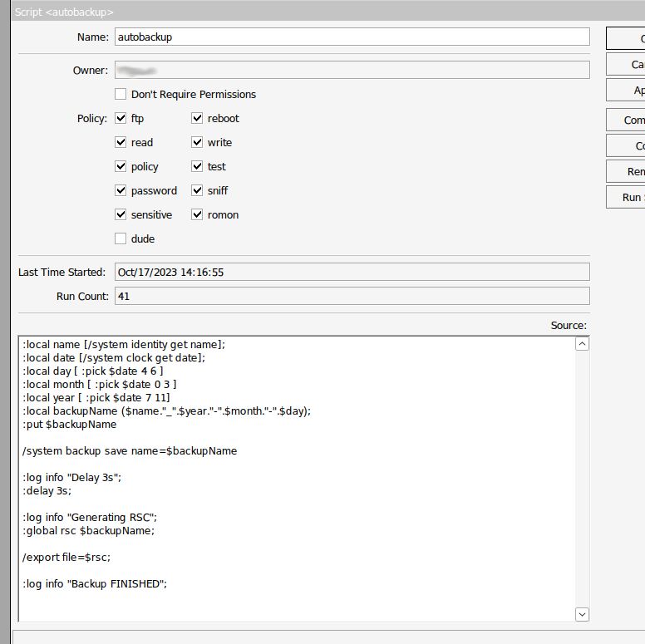The height and width of the screenshot is (644, 645).
Task: Uncheck the ftp policy checkbox
Action: click(x=121, y=118)
